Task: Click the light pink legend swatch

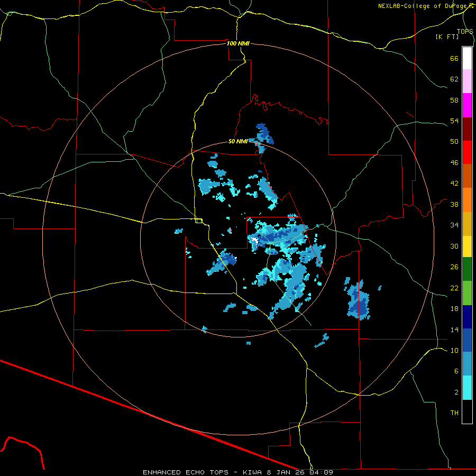Action: pyautogui.click(x=467, y=81)
